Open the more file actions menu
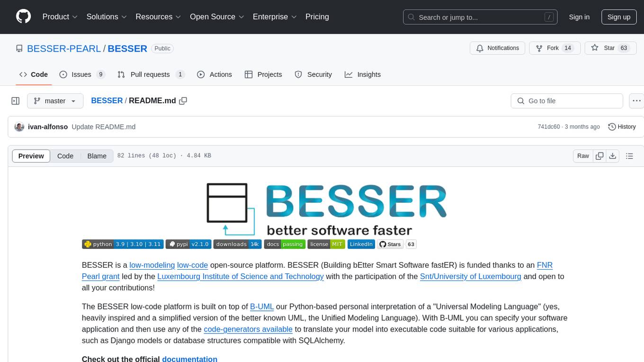The image size is (644, 362). coord(637,101)
